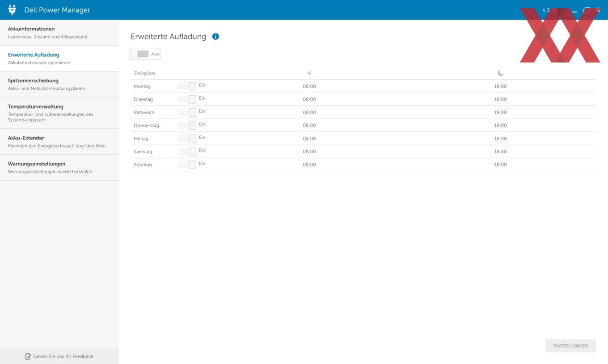Click the Montag 18:00 end time
This screenshot has width=608, height=364.
point(500,86)
